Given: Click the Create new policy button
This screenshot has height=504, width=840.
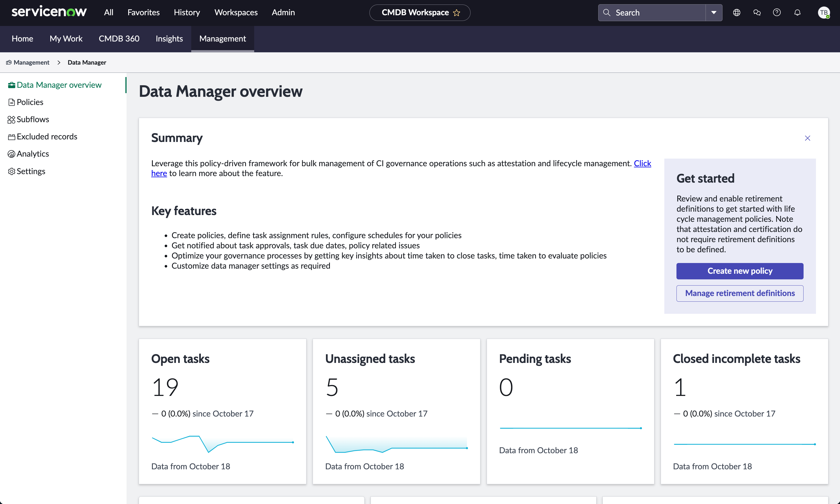Looking at the screenshot, I should 739,271.
